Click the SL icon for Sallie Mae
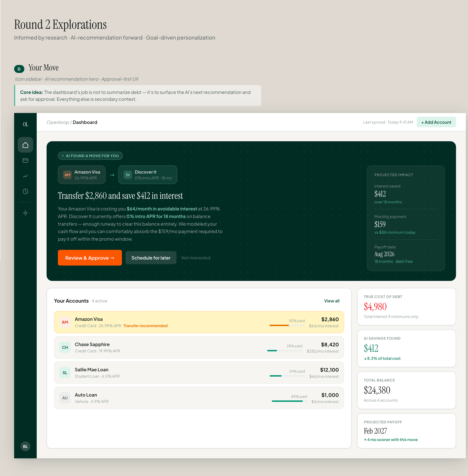468x476 pixels. (65, 373)
